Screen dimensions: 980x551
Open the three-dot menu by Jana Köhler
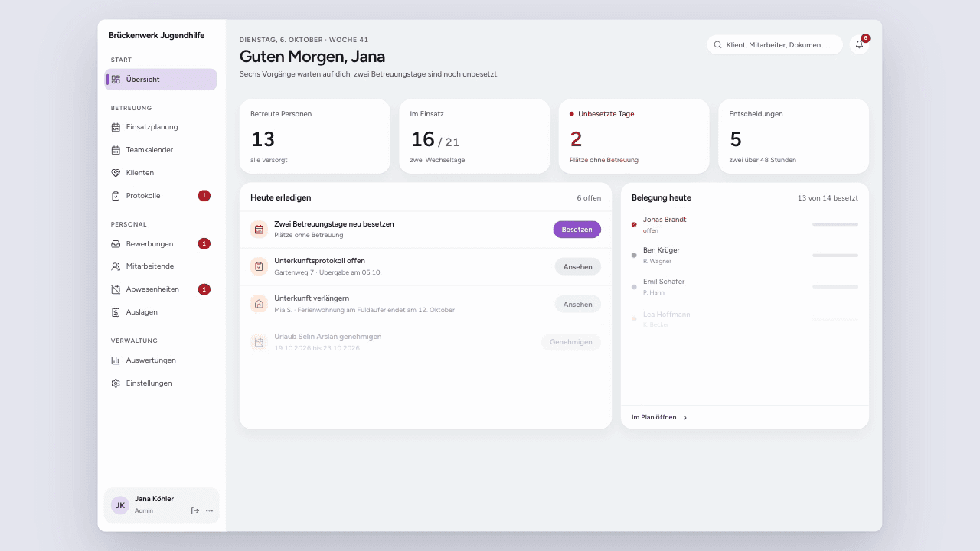tap(209, 510)
